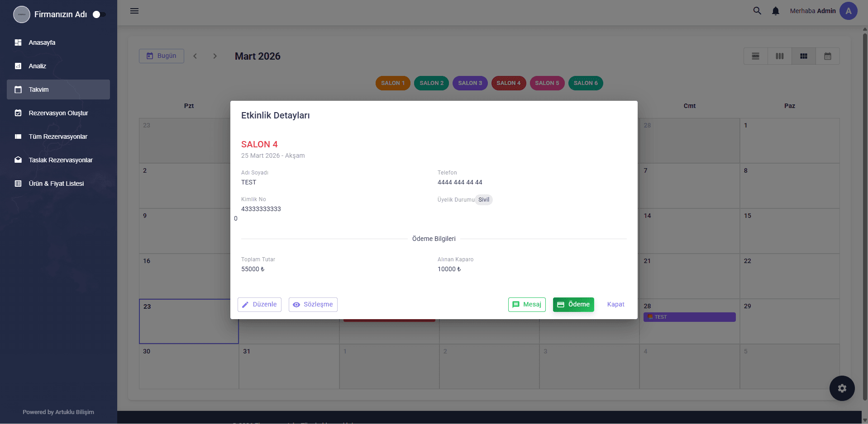Open the TEST event on day 28
Image resolution: width=868 pixels, height=424 pixels.
coord(689,317)
